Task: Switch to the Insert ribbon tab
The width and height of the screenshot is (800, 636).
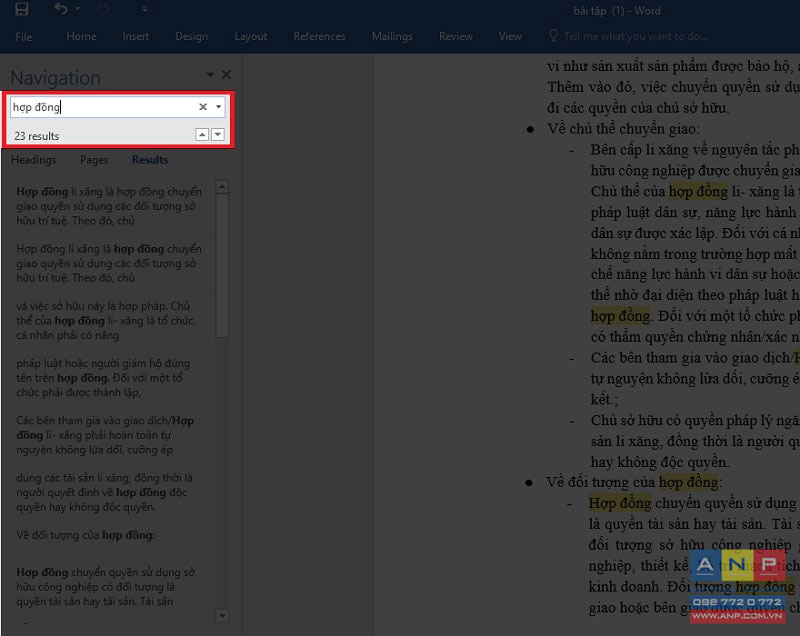Action: point(135,36)
